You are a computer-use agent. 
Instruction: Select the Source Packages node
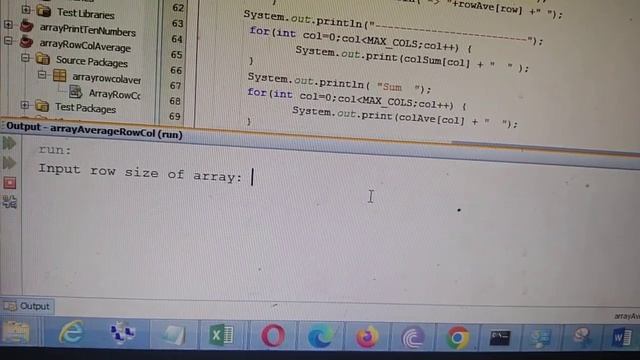pyautogui.click(x=92, y=62)
